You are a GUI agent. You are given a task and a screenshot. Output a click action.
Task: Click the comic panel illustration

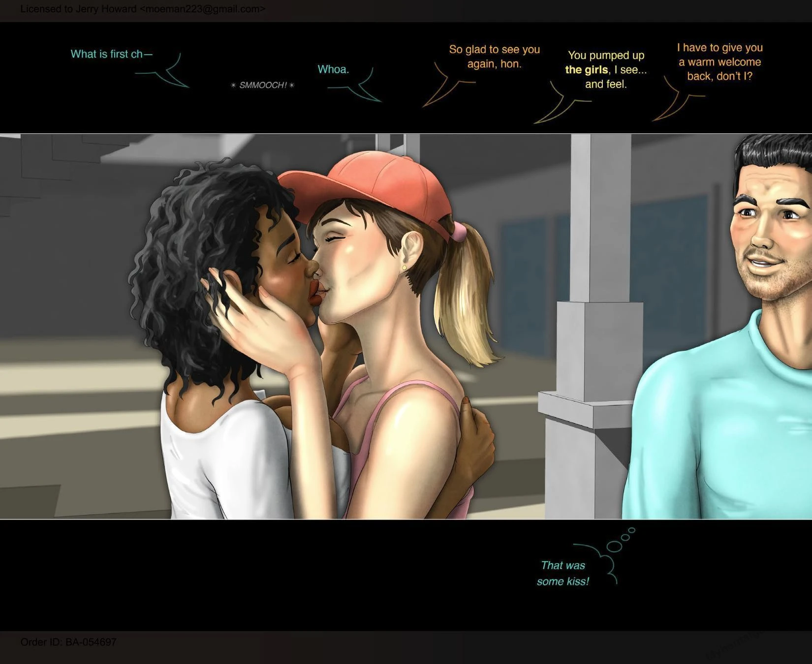pos(406,326)
